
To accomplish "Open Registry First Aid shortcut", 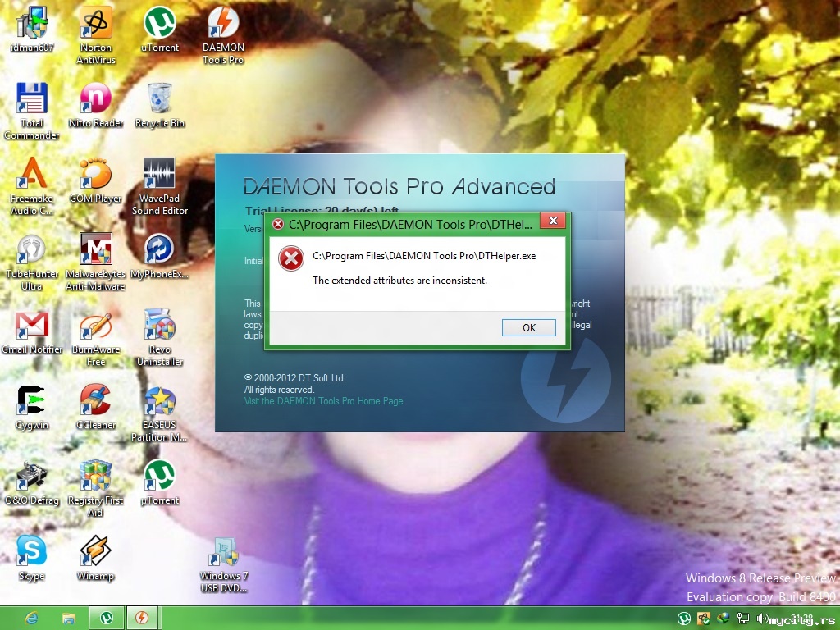I will 95,489.
